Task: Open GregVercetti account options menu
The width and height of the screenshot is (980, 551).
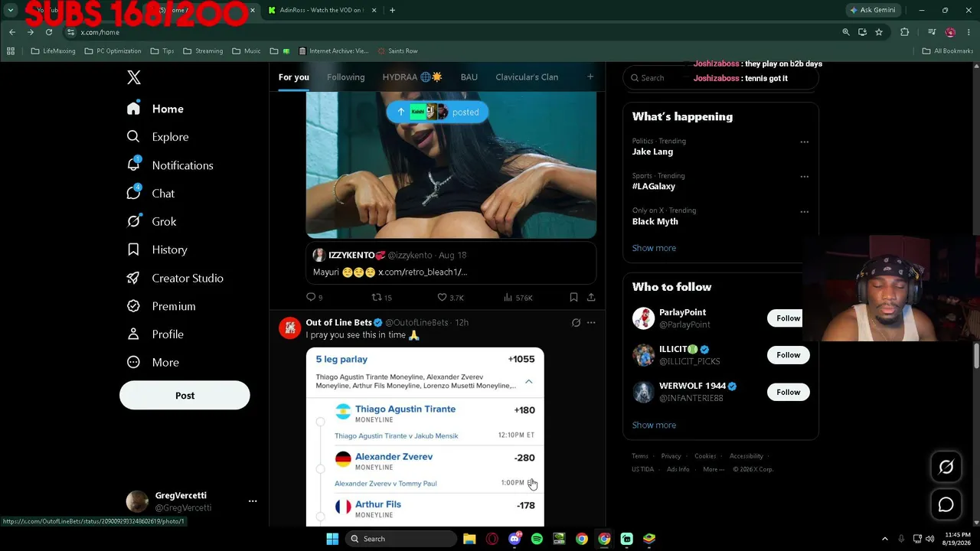Action: [253, 501]
